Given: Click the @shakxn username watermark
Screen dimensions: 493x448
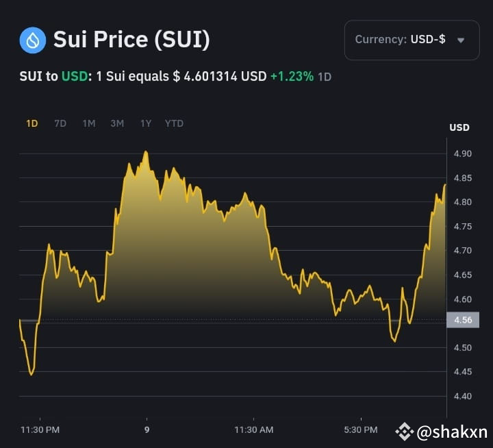Looking at the screenshot, I should point(452,432).
